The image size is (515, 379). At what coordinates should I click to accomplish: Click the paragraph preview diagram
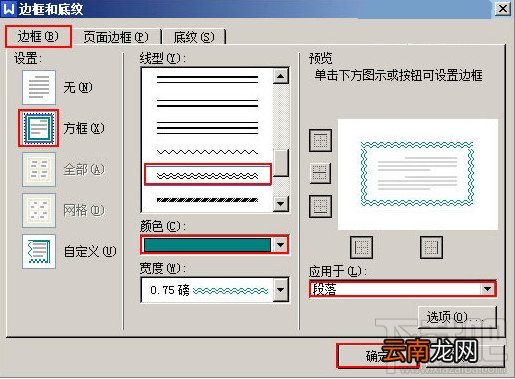(x=418, y=175)
